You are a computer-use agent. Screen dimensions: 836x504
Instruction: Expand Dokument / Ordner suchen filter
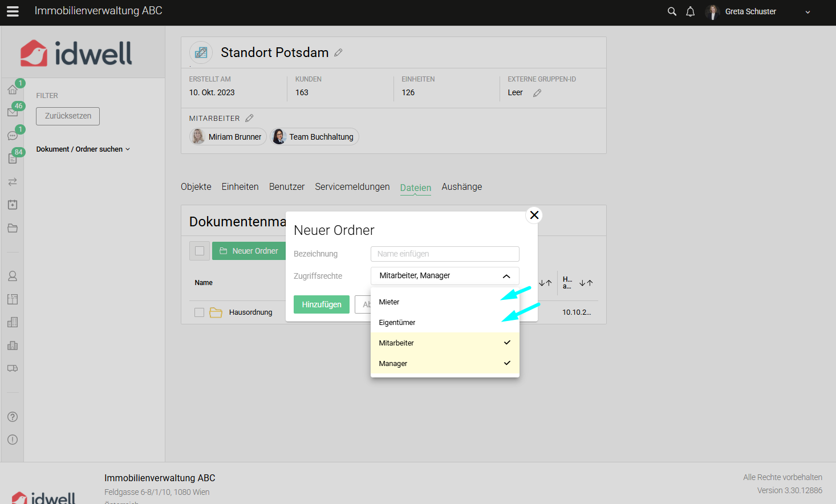point(83,149)
